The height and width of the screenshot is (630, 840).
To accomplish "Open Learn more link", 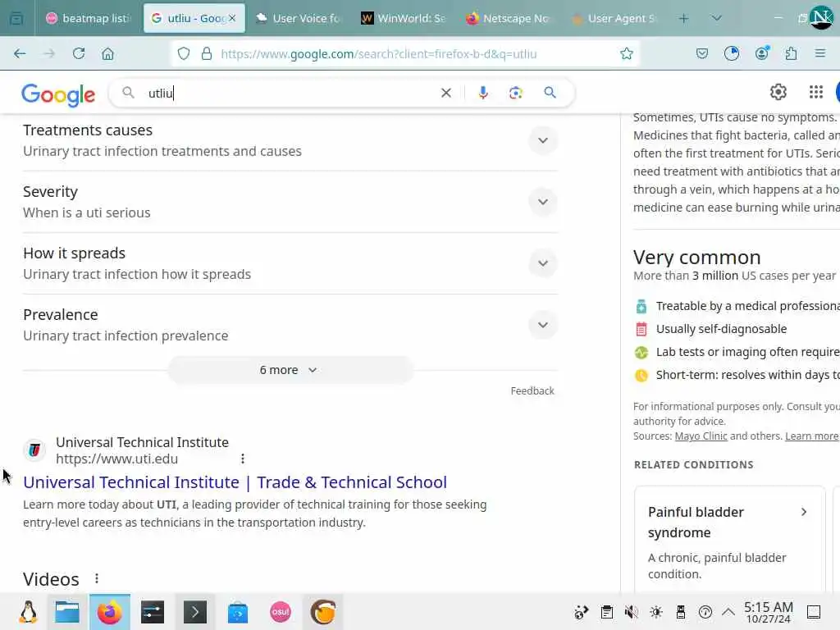I will tap(811, 436).
